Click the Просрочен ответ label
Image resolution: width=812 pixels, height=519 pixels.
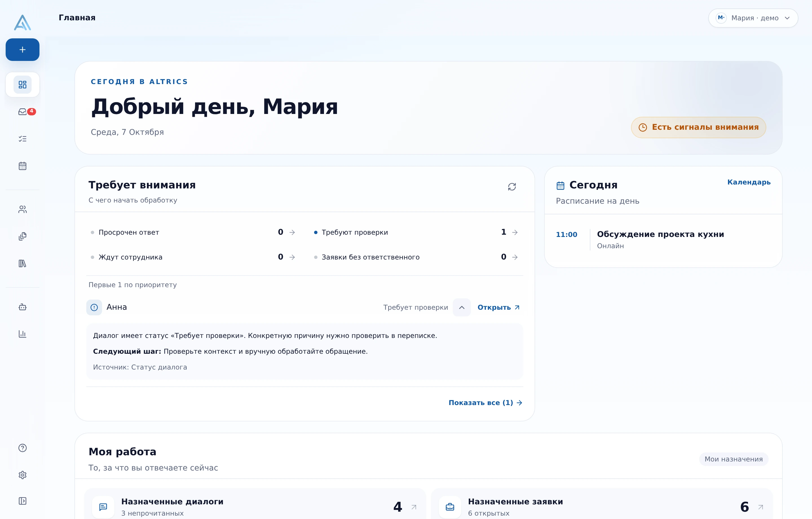click(129, 232)
